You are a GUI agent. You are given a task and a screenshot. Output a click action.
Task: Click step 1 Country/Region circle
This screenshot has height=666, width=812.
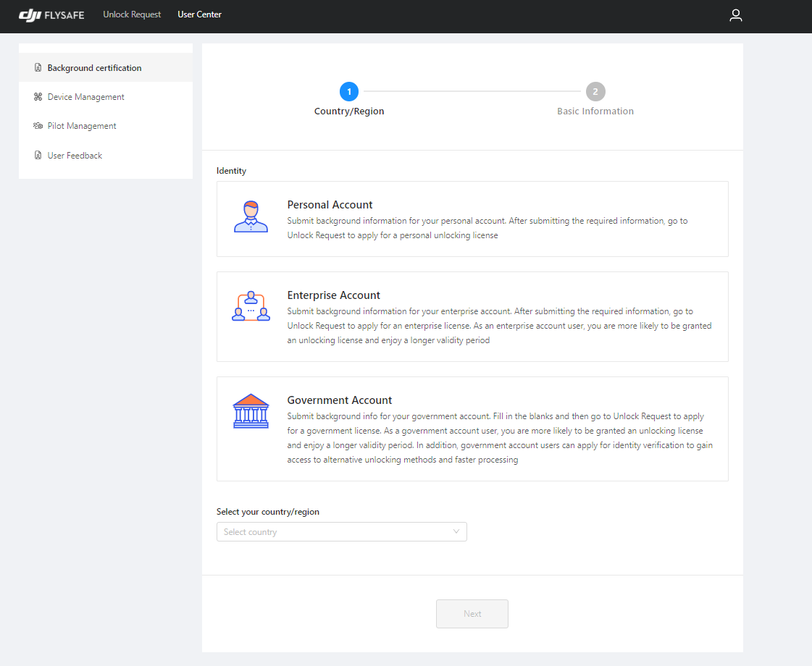point(349,91)
